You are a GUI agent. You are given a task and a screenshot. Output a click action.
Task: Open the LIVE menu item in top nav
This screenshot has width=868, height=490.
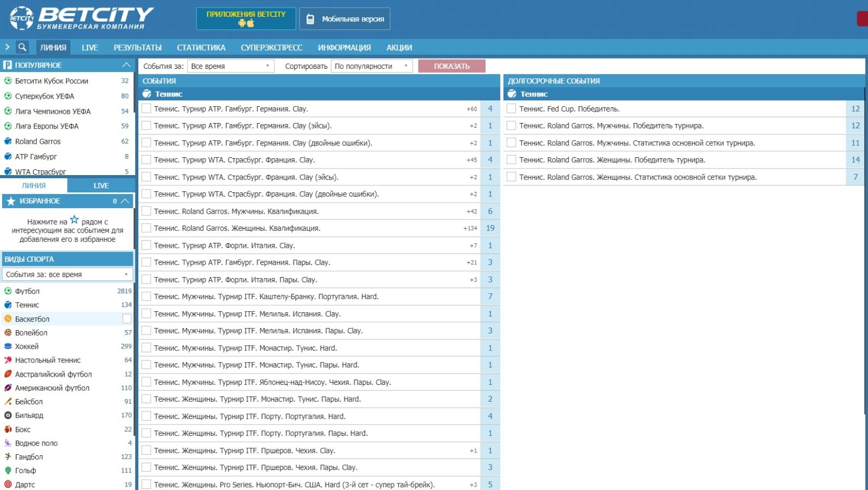point(90,47)
